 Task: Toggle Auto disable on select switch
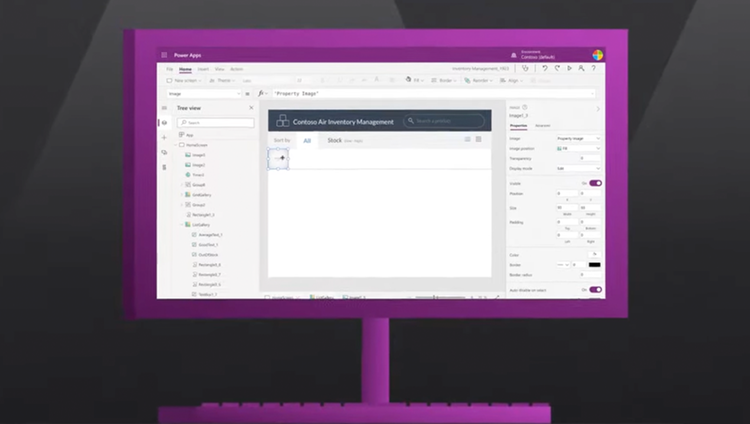click(x=596, y=290)
